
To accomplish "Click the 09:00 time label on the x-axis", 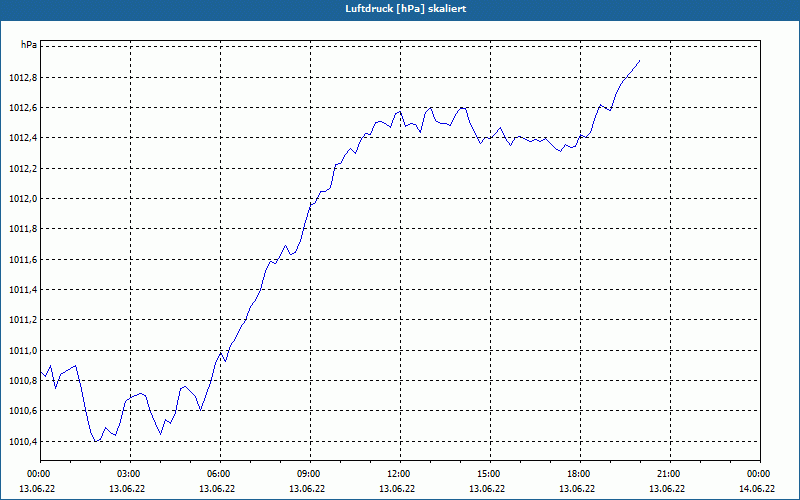I will pos(310,474).
